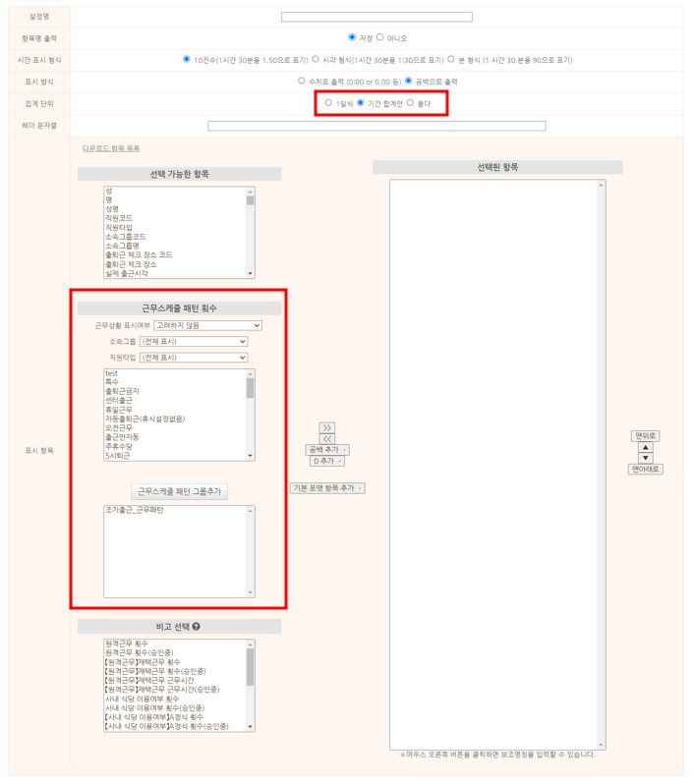Expand the 소속그룹 dropdown list

[x=193, y=342]
